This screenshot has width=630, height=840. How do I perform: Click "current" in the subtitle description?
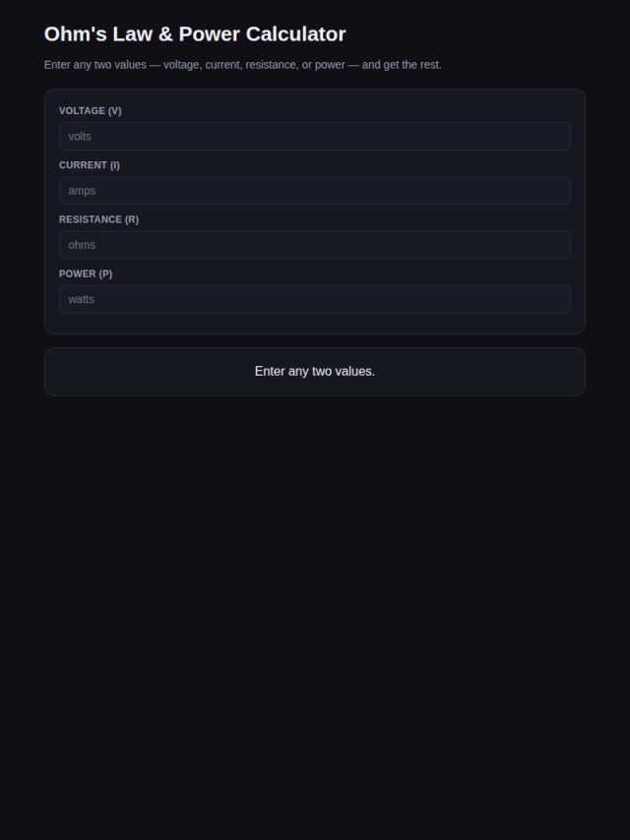tap(222, 65)
